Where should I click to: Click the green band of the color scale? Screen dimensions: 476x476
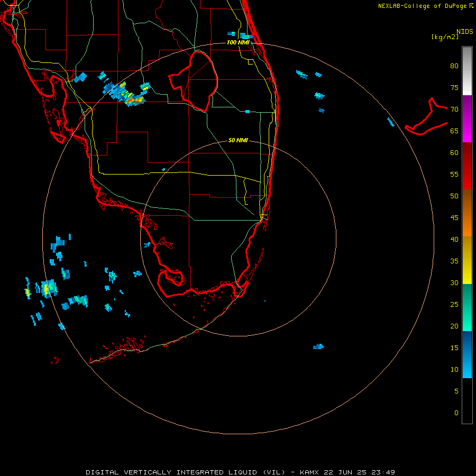pos(467,307)
